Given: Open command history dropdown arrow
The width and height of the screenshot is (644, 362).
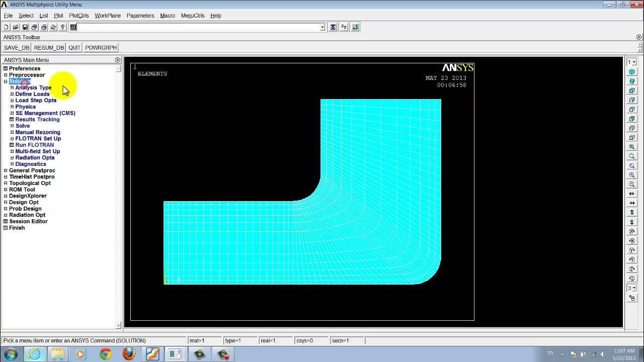Looking at the screenshot, I should tap(323, 27).
